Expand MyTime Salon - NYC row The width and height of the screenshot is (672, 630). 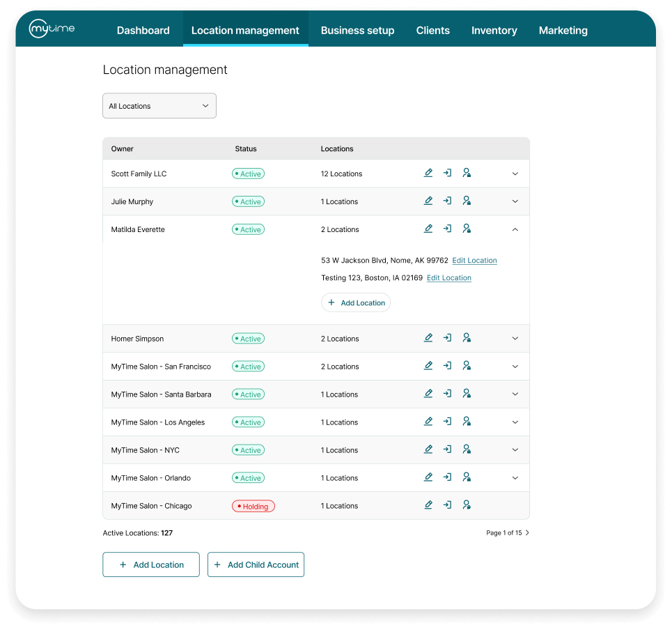(x=515, y=450)
